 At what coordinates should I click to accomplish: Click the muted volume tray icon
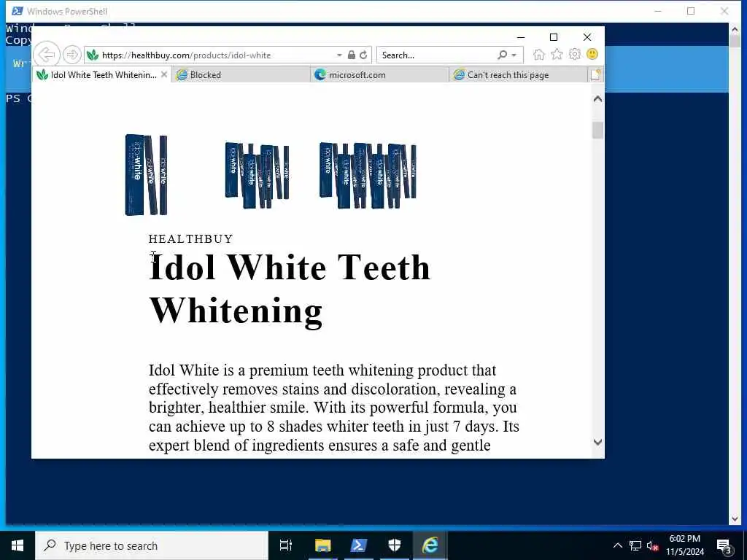(653, 546)
